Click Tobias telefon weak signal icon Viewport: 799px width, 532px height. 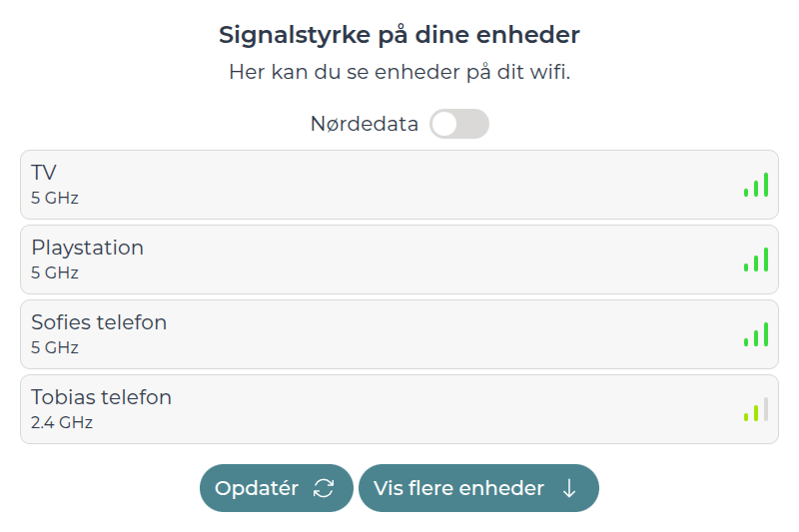[756, 410]
